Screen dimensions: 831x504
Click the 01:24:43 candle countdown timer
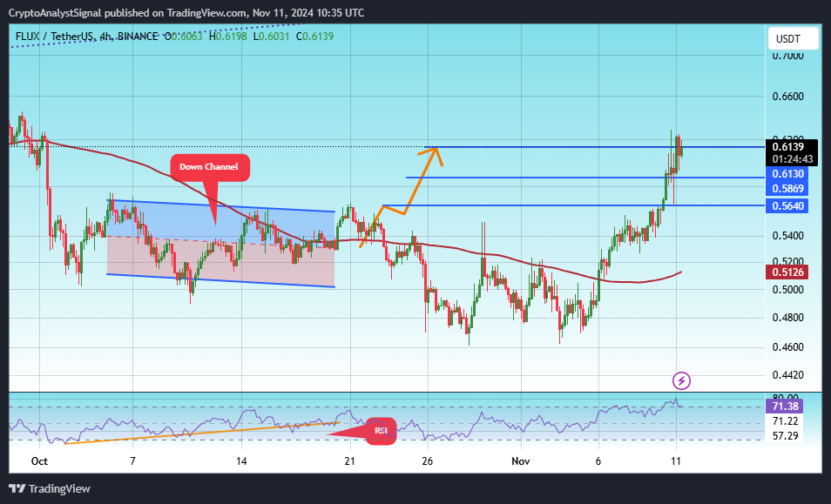pos(793,159)
